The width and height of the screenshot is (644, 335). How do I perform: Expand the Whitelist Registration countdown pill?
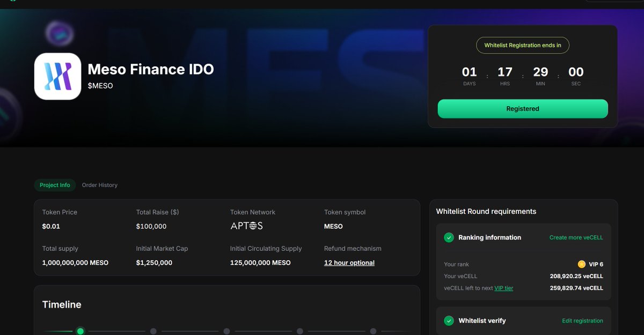point(522,45)
